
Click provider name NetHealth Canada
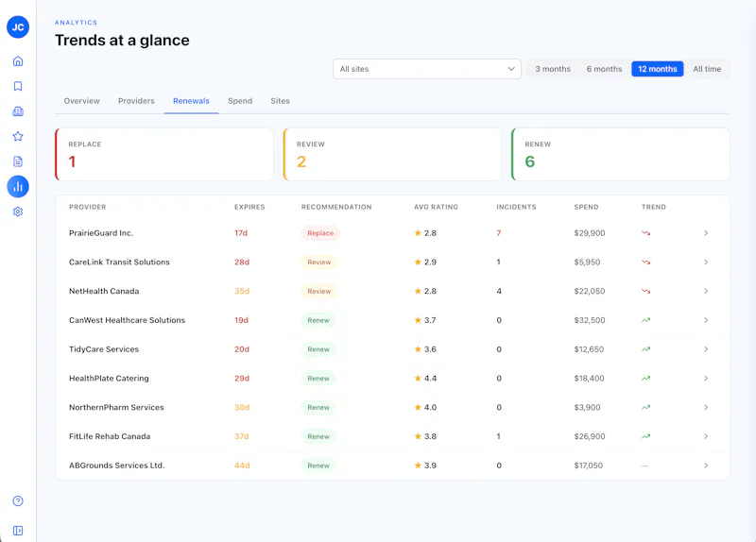click(x=104, y=291)
